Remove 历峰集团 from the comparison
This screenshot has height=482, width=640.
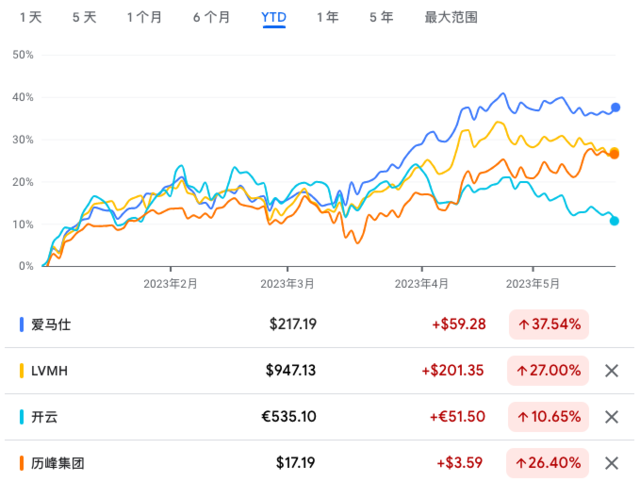(x=611, y=463)
